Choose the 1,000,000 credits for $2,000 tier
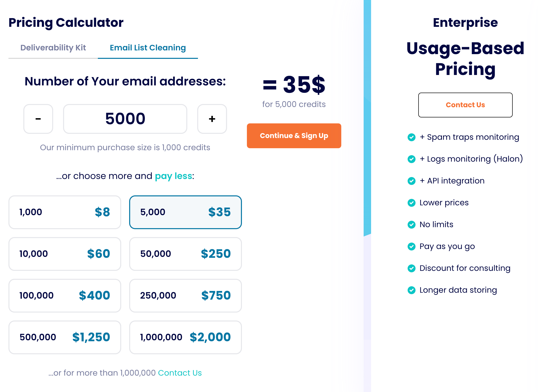Screen dimensions: 538x392 [x=186, y=337]
